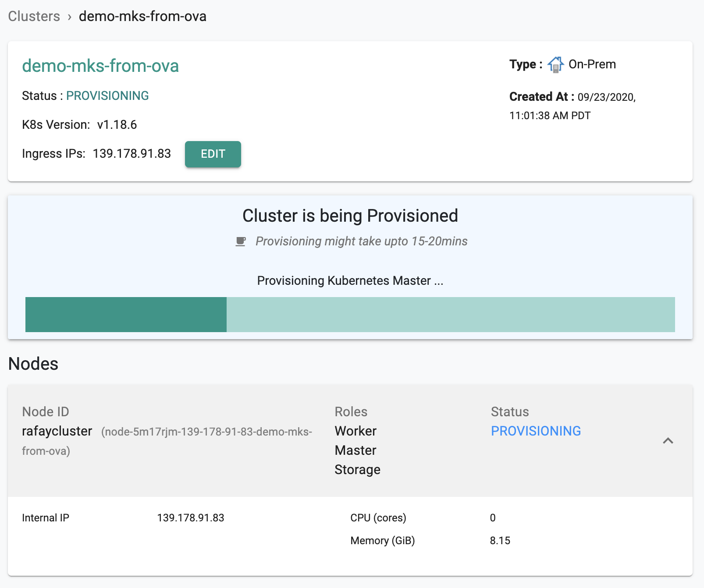
Task: Open demo-mks-from-ova cluster title
Action: [x=100, y=66]
